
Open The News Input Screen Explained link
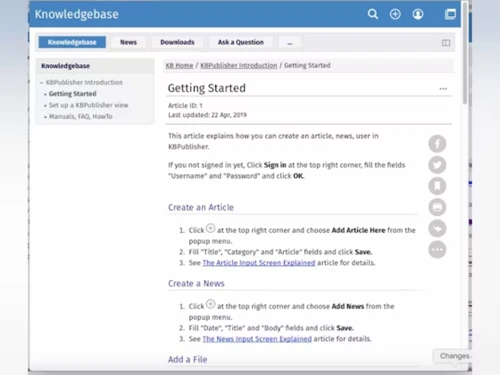pos(257,339)
